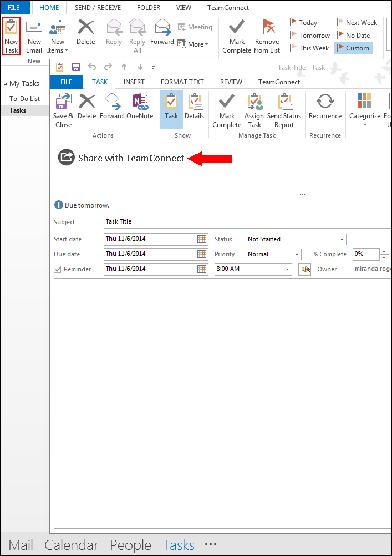The height and width of the screenshot is (556, 392).
Task: Click the redo arrow in task window
Action: tap(108, 67)
